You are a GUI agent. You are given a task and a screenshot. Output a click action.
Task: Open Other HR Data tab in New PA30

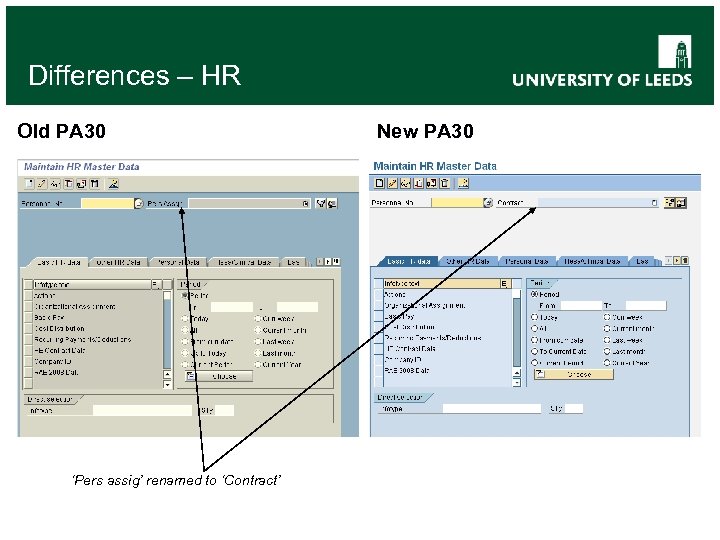pyautogui.click(x=467, y=261)
